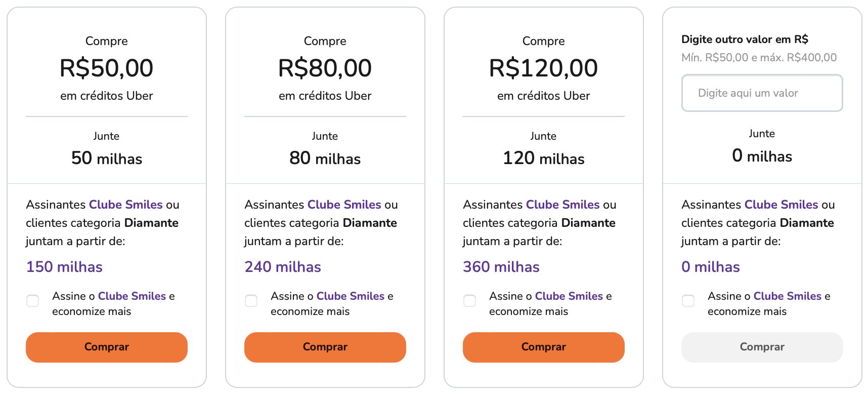Click Clube Smiles link beside R$120,00 card checkbox
The image size is (868, 394).
point(569,296)
